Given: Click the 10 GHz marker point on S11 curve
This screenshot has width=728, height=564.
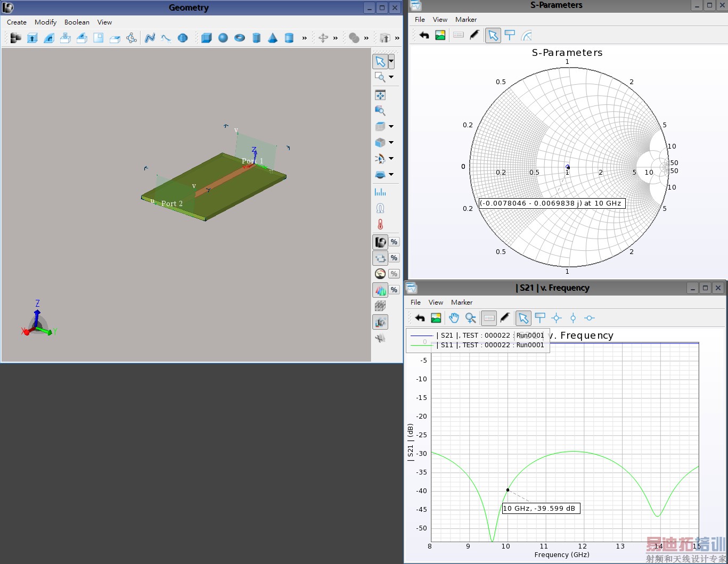Looking at the screenshot, I should [x=508, y=490].
